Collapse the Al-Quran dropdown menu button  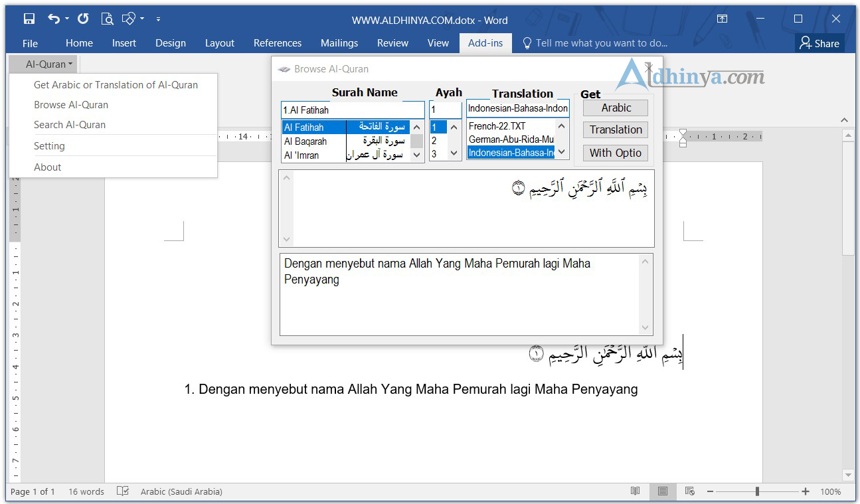click(44, 64)
